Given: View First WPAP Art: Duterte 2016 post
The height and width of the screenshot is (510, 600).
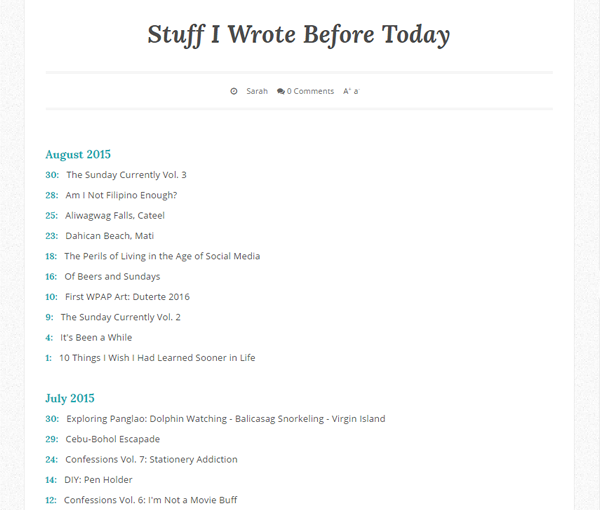Looking at the screenshot, I should click(x=127, y=297).
